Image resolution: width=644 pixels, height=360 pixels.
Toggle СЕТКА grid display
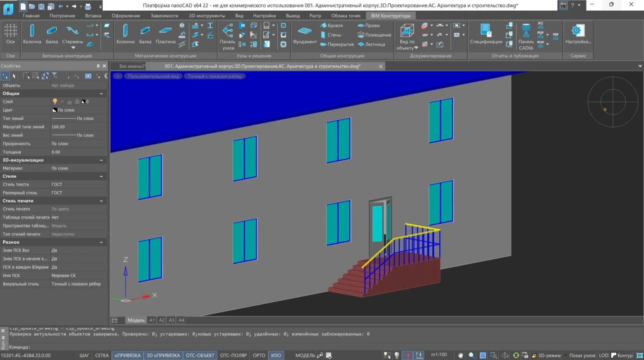[x=102, y=355]
